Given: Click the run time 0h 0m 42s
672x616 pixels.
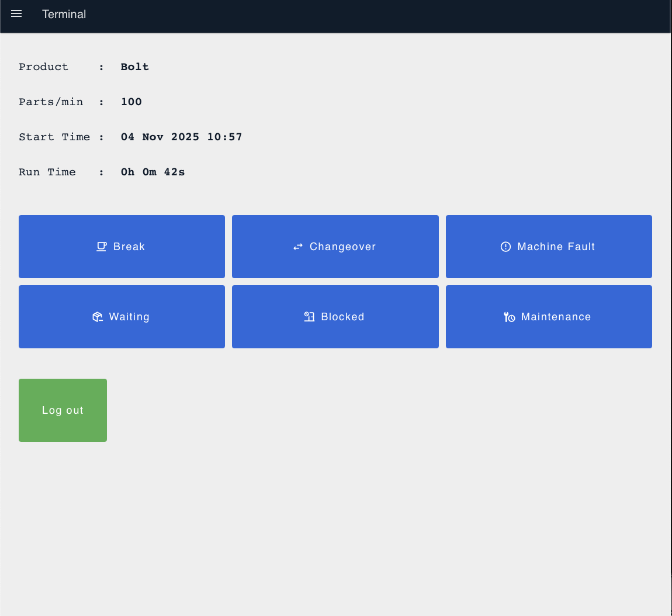Looking at the screenshot, I should 153,172.
